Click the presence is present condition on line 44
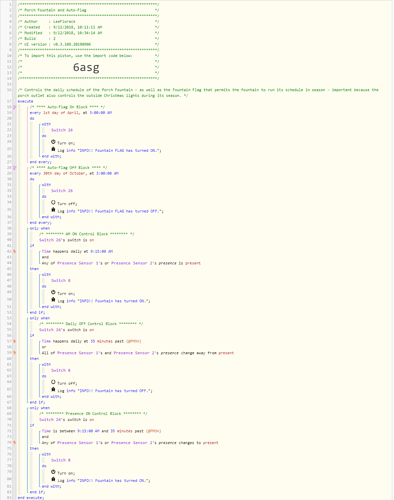 click(x=121, y=263)
